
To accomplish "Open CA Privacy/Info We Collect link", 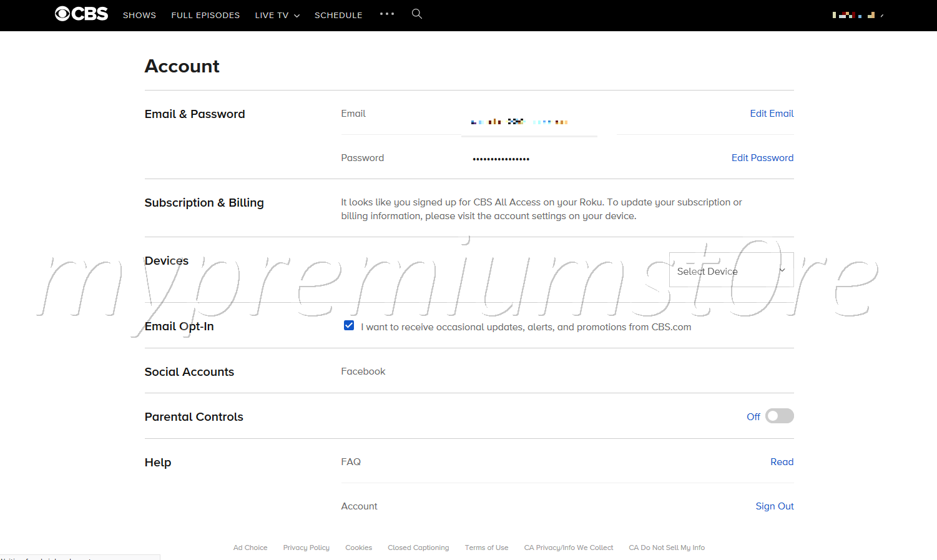I will (x=569, y=548).
